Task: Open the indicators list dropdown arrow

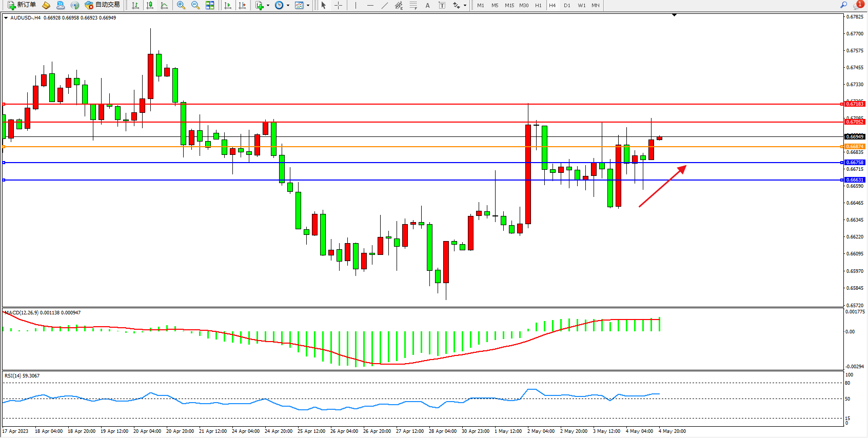Action: [268, 5]
